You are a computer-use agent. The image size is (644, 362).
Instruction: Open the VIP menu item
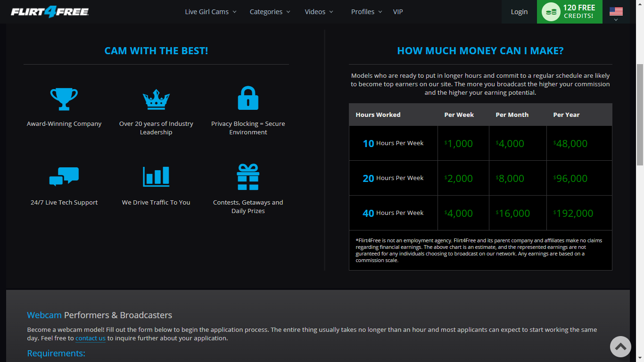398,12
